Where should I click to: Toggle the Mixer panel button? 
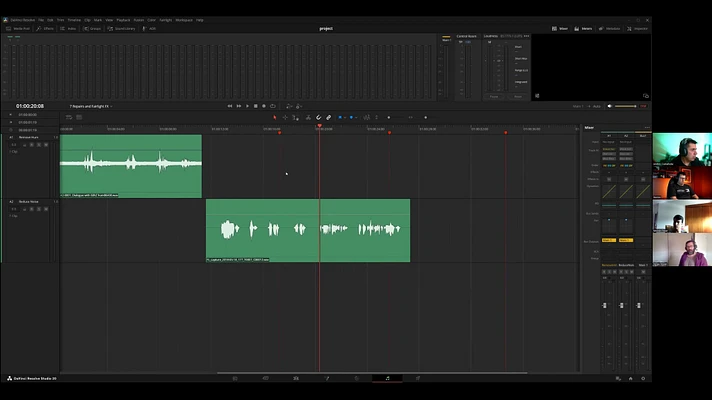point(560,29)
